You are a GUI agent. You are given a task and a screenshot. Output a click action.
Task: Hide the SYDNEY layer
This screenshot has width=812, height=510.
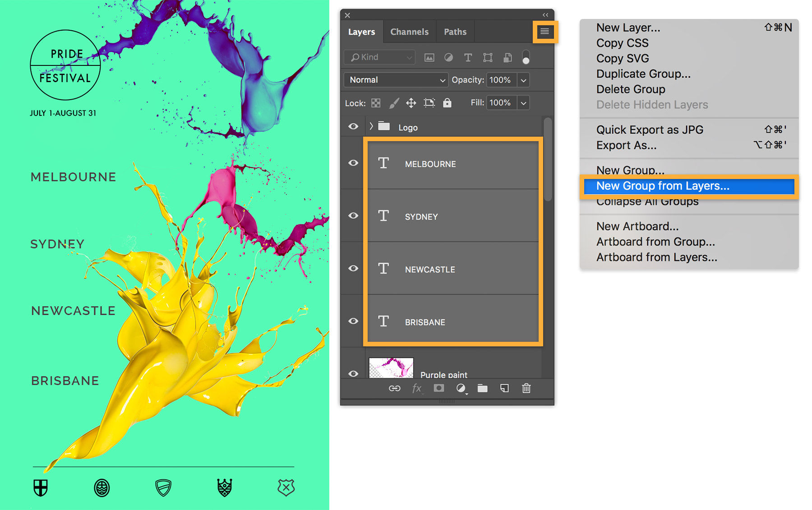click(353, 216)
